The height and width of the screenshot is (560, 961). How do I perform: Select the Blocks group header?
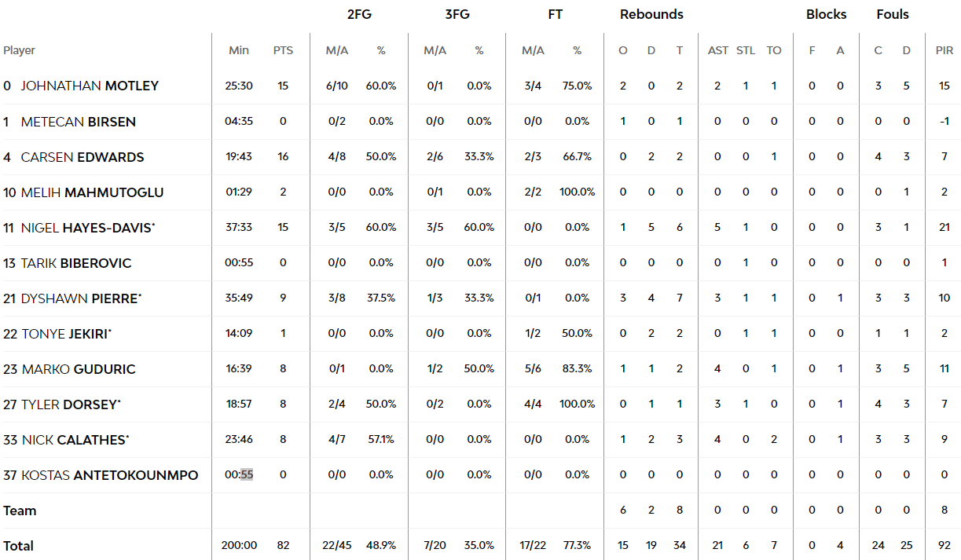(827, 14)
